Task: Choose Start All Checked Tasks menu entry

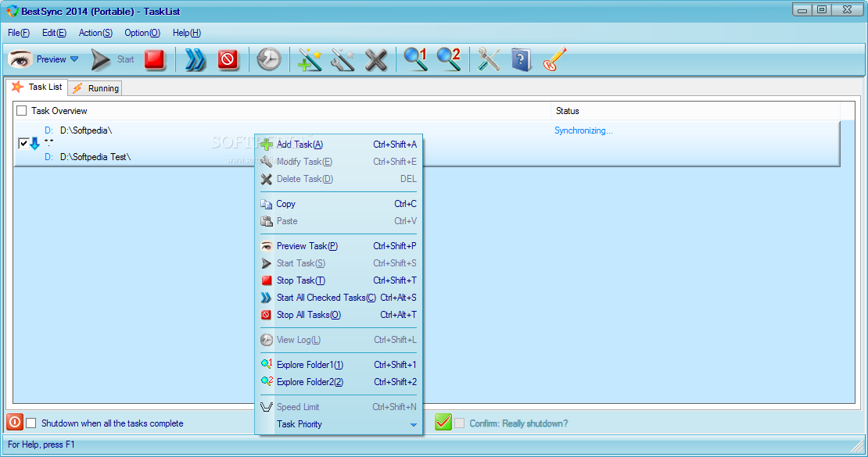Action: (x=339, y=297)
